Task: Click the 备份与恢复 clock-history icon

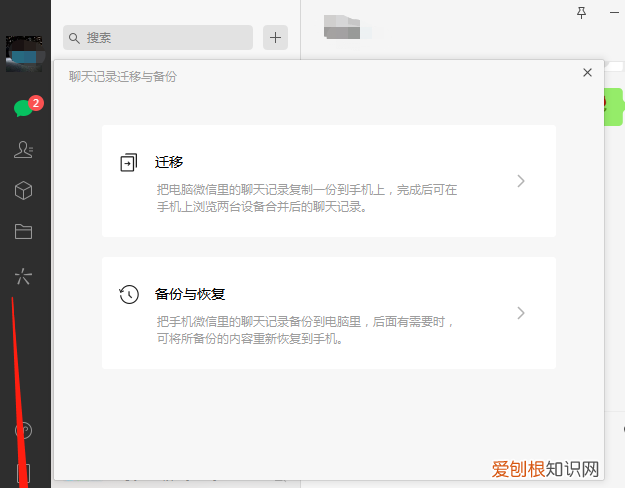Action: 129,295
